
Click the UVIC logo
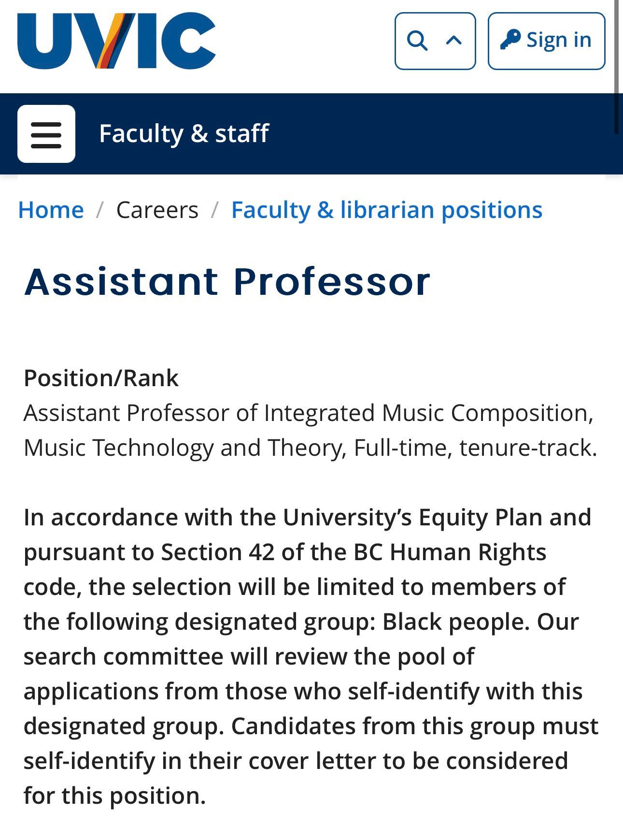click(116, 41)
